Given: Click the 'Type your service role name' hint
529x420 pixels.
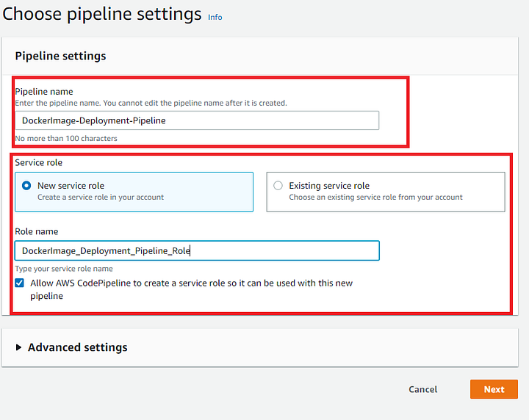Looking at the screenshot, I should [x=64, y=269].
